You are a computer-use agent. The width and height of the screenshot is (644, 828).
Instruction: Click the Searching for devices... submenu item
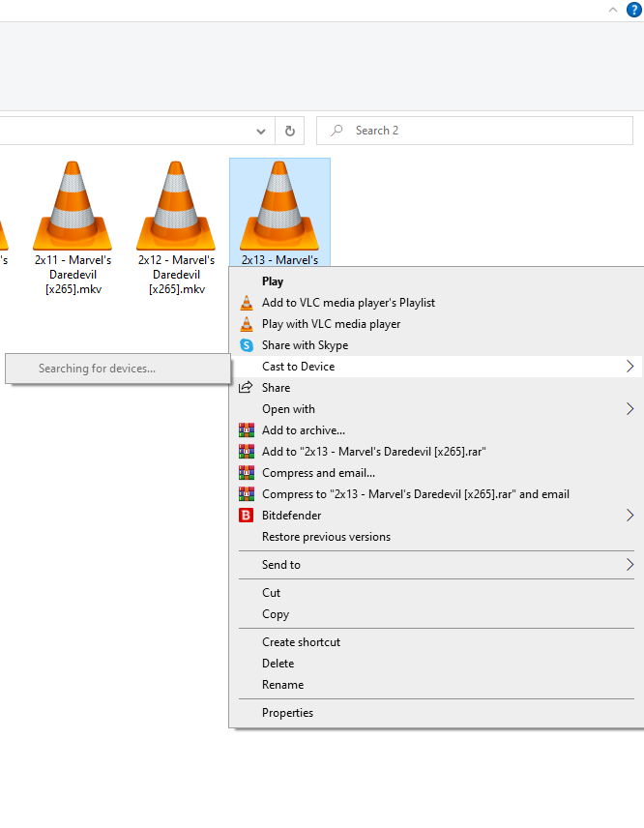click(x=118, y=369)
